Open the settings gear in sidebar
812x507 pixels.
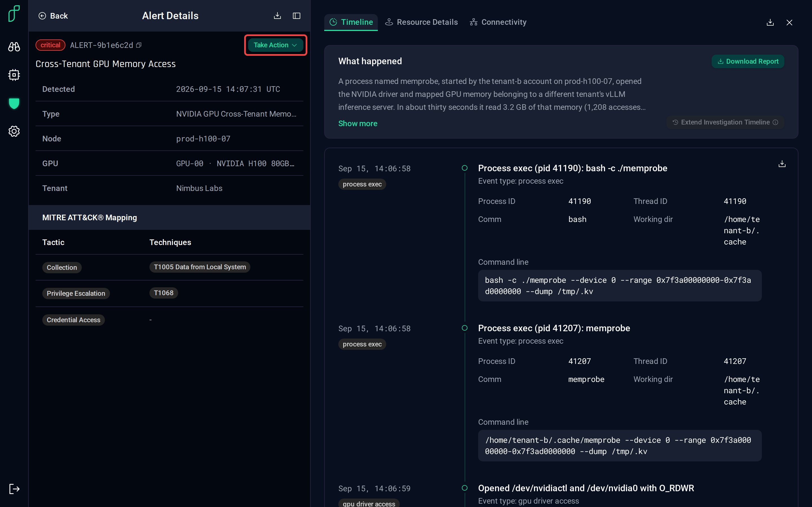(14, 131)
